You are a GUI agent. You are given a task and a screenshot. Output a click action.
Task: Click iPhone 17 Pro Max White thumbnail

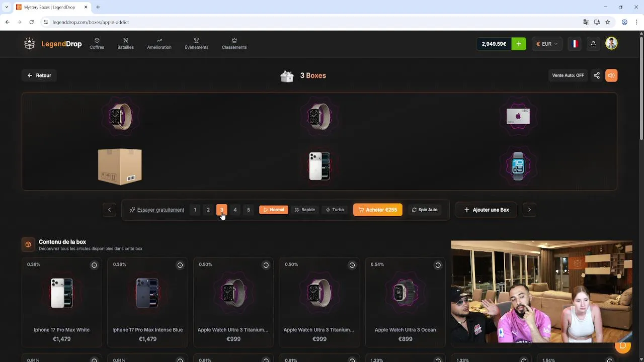coord(62,293)
